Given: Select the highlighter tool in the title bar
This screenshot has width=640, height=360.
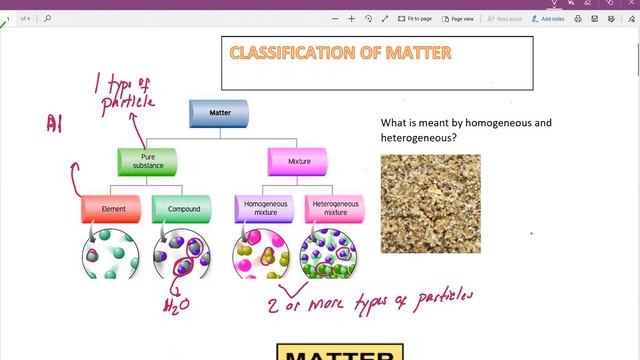Looking at the screenshot, I should click(571, 3).
